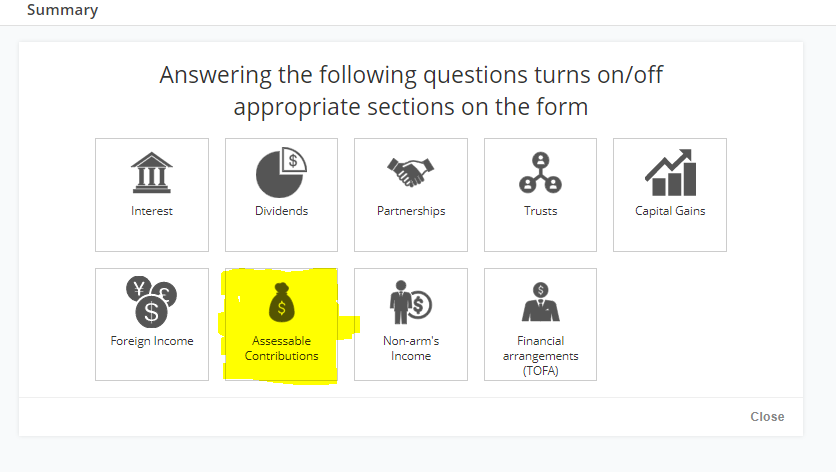Toggle the Partnerships section label
The width and height of the screenshot is (836, 472).
411,211
